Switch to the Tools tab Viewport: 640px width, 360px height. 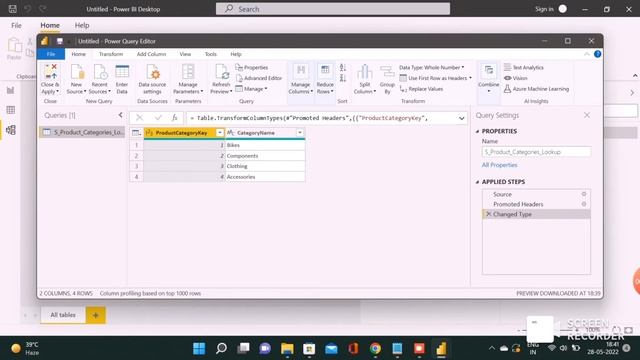(x=211, y=54)
